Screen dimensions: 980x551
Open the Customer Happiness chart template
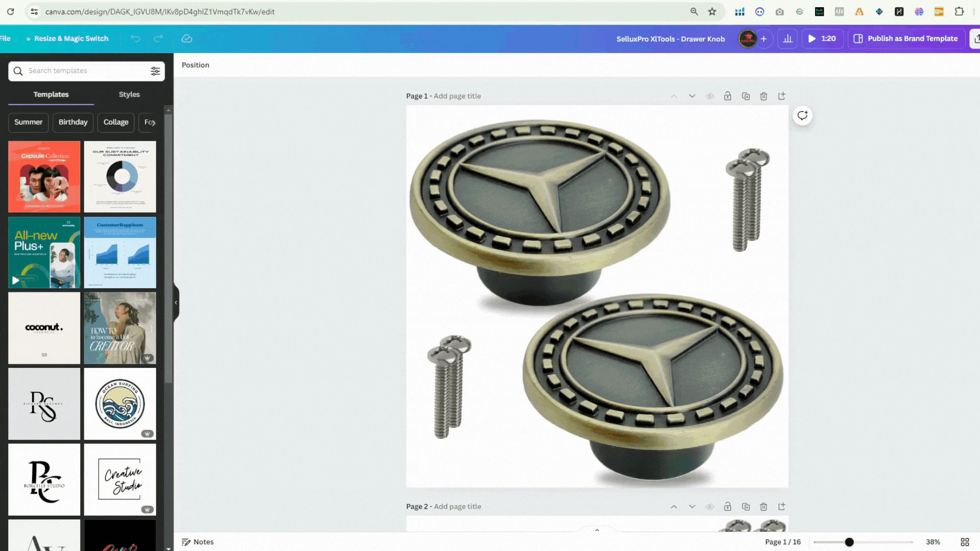click(120, 253)
